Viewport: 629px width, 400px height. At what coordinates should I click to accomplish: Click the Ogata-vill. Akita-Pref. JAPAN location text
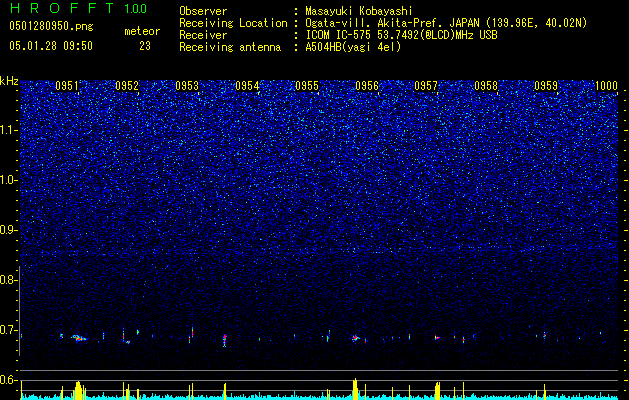point(446,23)
